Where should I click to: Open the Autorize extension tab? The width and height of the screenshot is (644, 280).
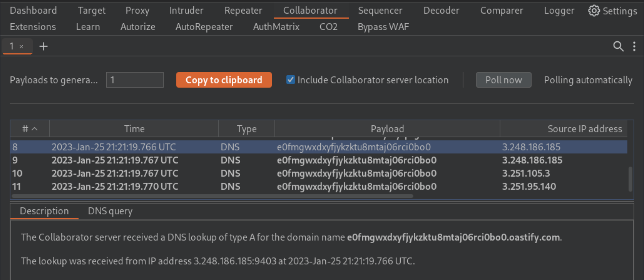click(138, 27)
